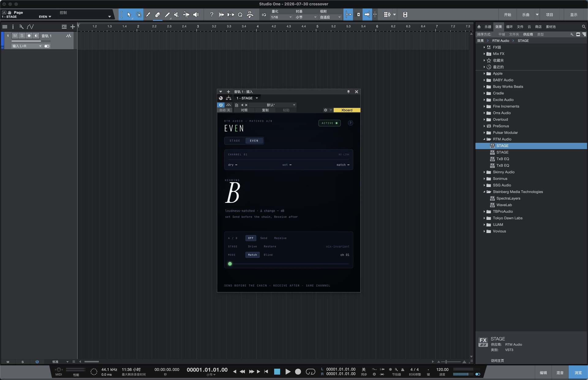Toggle the loop button in transport
This screenshot has width=588, height=380.
click(x=311, y=371)
